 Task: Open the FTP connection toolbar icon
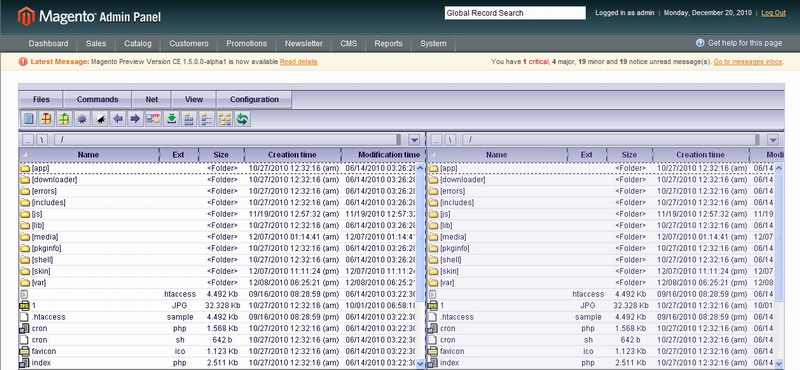tap(153, 119)
